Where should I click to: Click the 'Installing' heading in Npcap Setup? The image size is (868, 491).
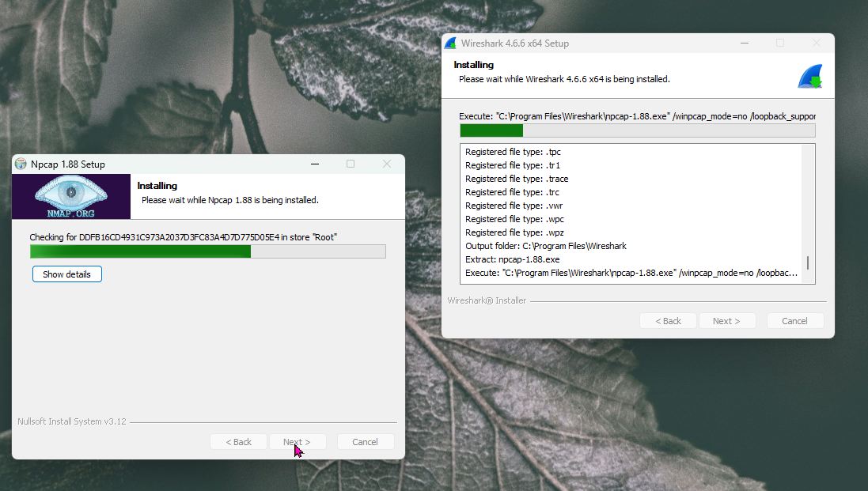157,186
